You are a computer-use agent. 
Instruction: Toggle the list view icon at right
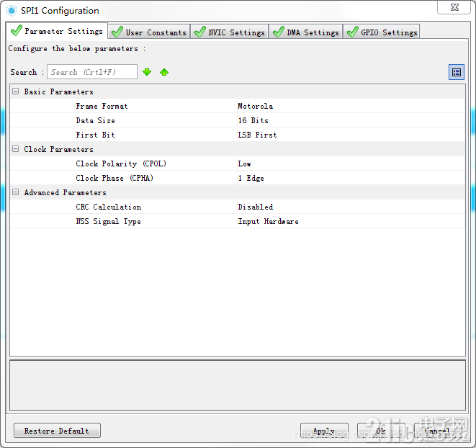point(457,72)
